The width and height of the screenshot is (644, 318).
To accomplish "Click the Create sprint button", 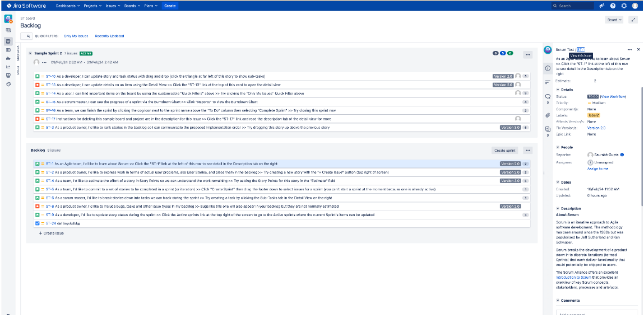I will point(504,151).
